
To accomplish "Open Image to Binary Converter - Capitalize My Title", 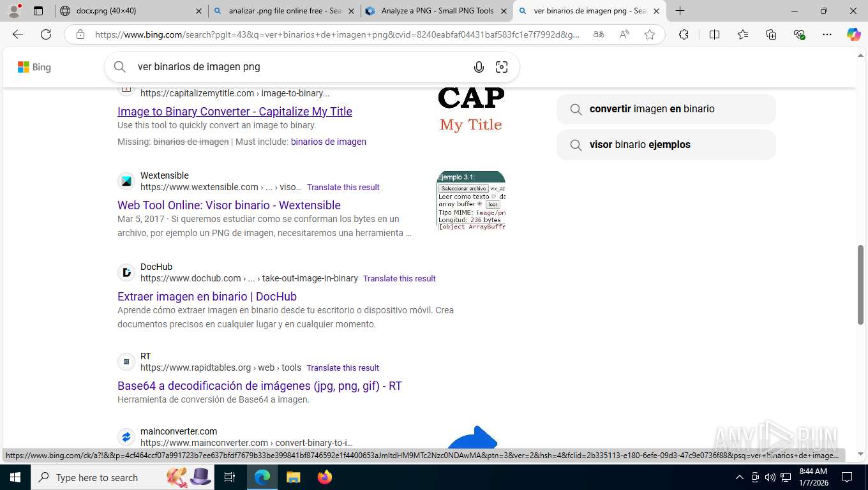I will click(x=235, y=111).
